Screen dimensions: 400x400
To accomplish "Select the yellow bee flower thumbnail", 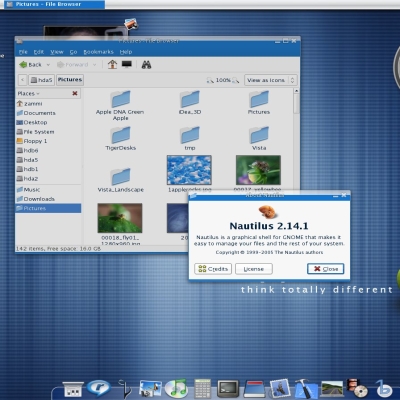I will [x=258, y=170].
